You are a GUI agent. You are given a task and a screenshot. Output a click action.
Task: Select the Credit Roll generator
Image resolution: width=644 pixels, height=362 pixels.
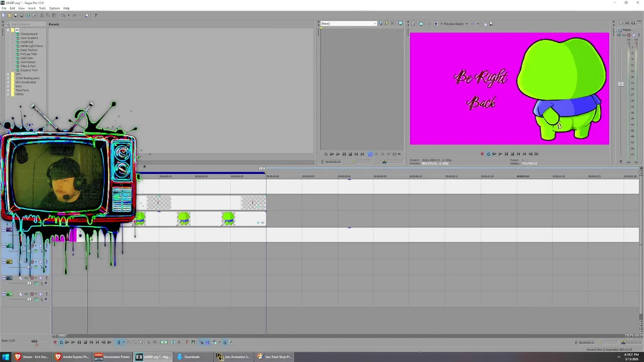pyautogui.click(x=27, y=42)
